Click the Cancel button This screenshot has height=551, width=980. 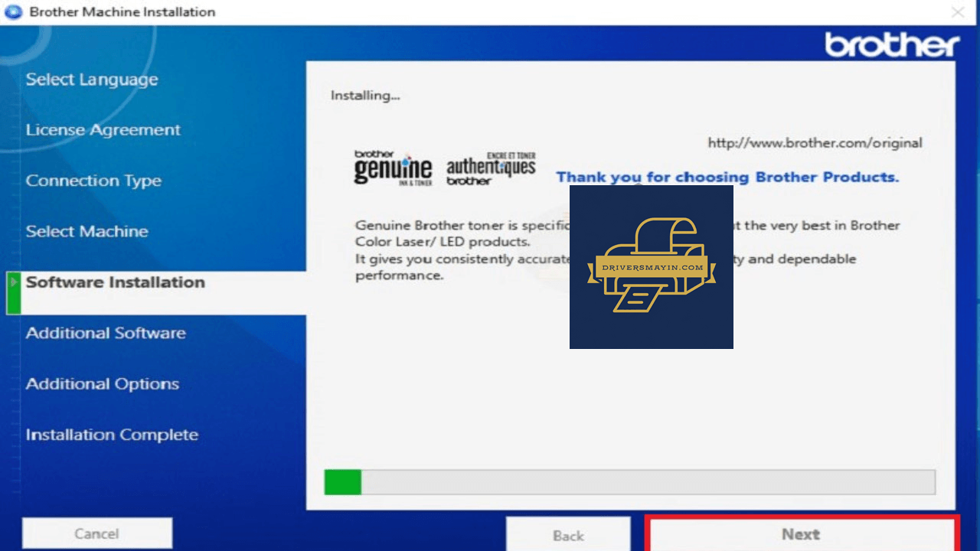pos(97,533)
